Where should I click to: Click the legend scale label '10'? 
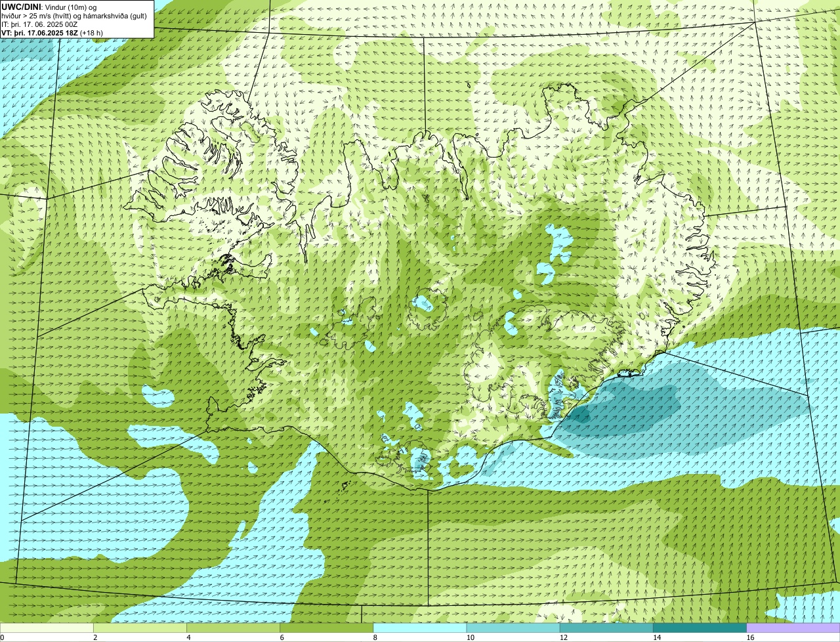pos(471,637)
